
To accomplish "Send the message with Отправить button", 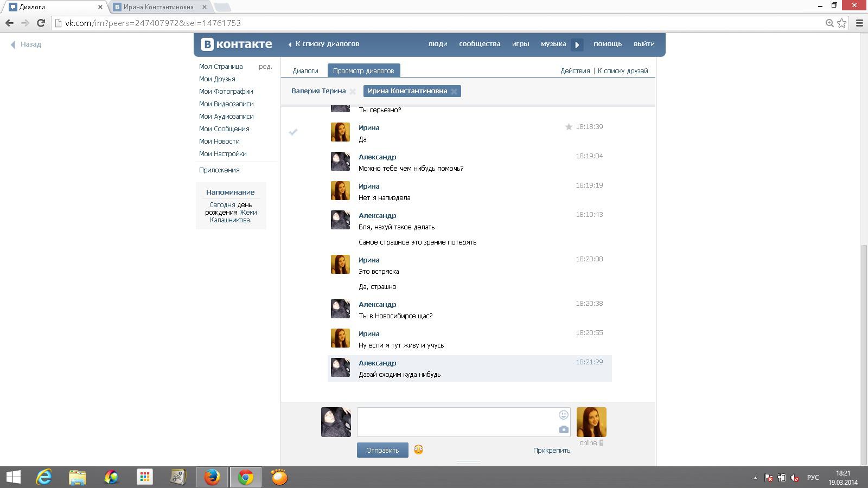I will tap(382, 450).
